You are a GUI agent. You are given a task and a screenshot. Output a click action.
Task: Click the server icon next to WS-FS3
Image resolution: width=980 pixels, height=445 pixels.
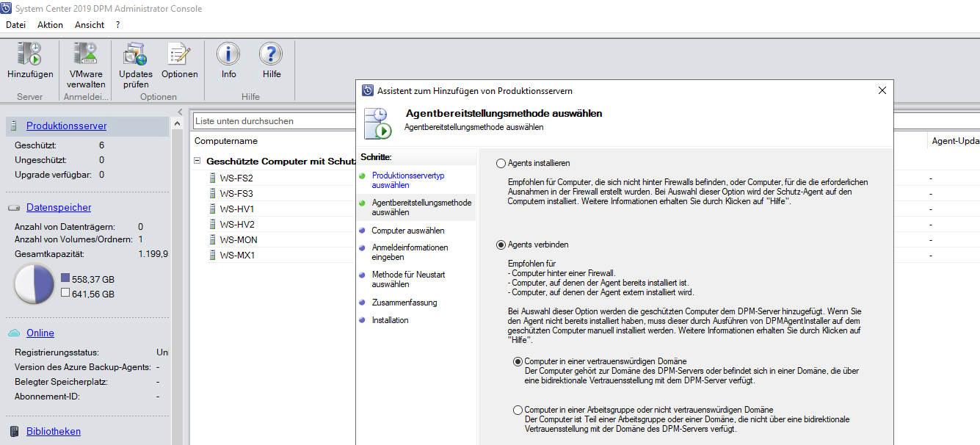click(x=212, y=193)
